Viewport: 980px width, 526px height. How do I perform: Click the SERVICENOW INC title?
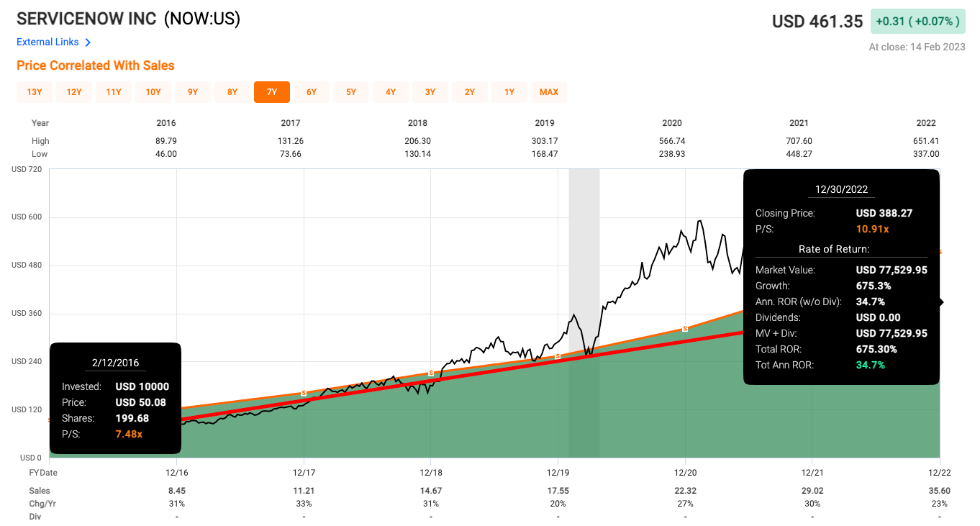[86, 19]
